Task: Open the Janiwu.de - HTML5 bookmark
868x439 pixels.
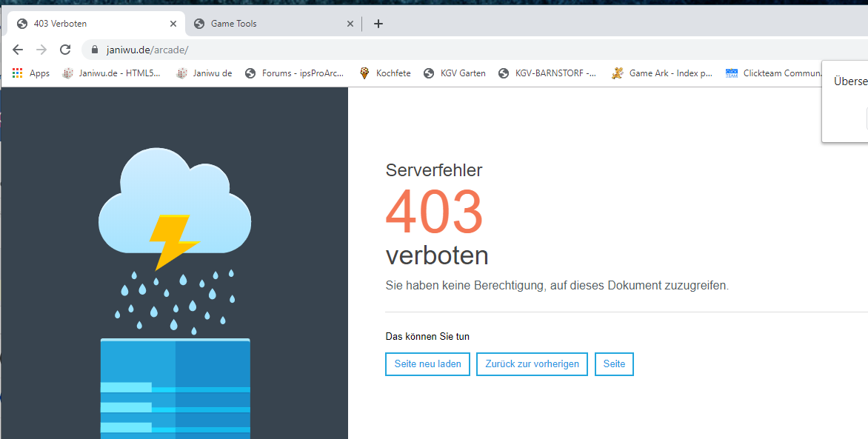Action: point(112,73)
